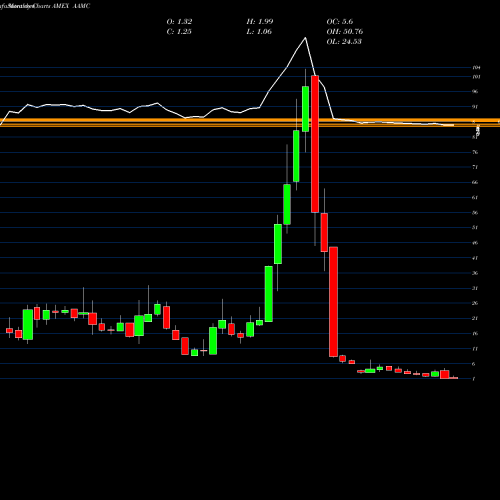Click the 96 price axis label
This screenshot has height=500, width=500.
[x=475, y=92]
